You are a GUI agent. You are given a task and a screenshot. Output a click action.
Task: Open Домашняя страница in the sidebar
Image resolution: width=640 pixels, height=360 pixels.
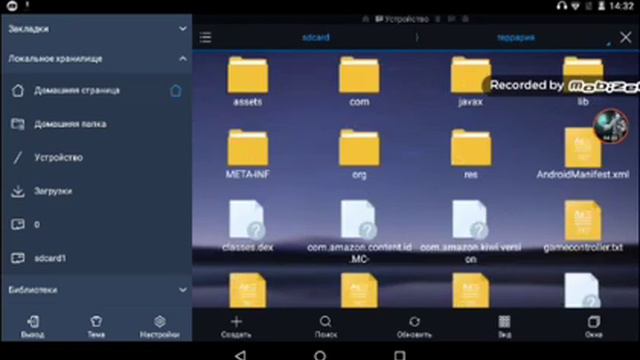tap(97, 90)
